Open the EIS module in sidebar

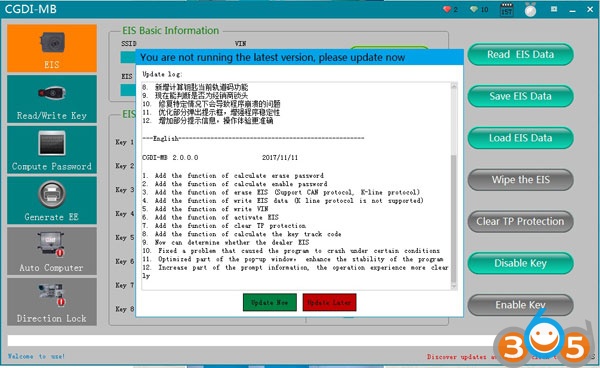point(52,48)
